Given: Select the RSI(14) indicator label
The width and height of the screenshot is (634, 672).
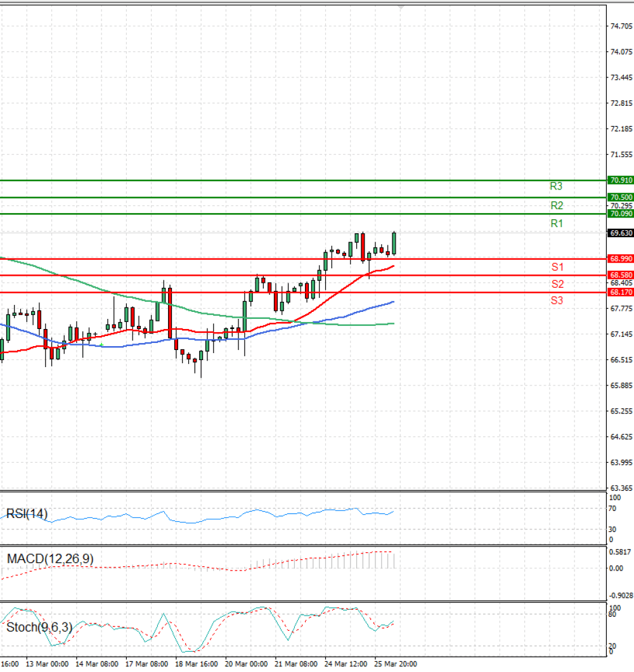Looking at the screenshot, I should [x=27, y=514].
